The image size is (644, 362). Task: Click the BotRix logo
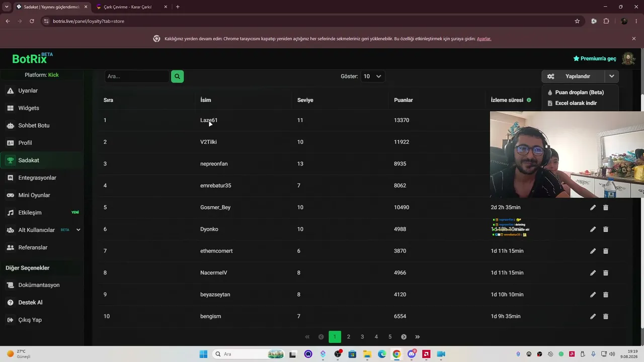click(x=32, y=58)
